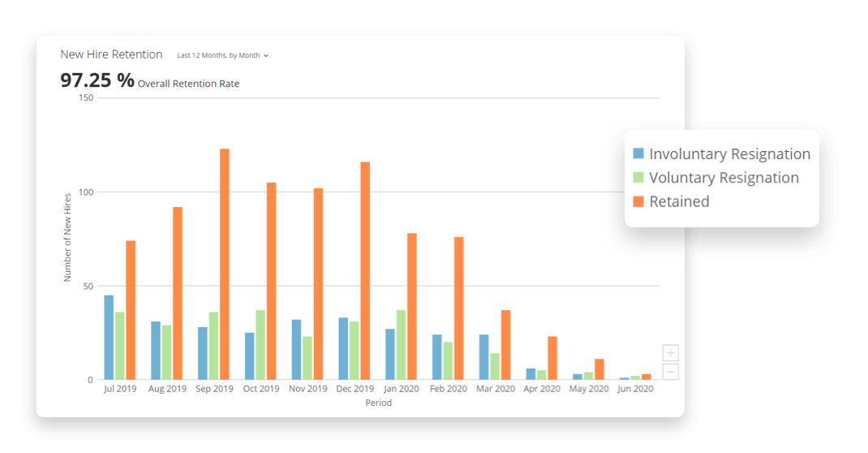Click the Oct 2019 Voluntary Resignation green bar
Viewport: 868px width, 453px height.
pyautogui.click(x=260, y=344)
